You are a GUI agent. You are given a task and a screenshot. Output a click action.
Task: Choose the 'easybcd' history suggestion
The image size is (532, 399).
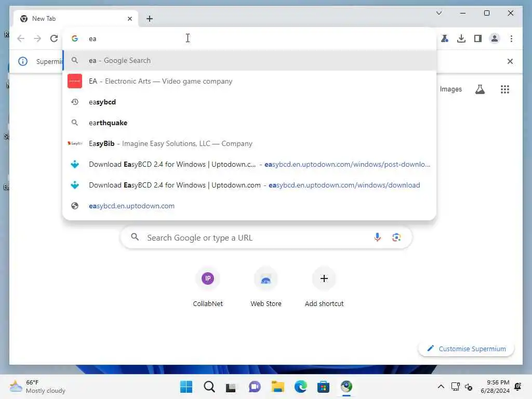pos(249,102)
